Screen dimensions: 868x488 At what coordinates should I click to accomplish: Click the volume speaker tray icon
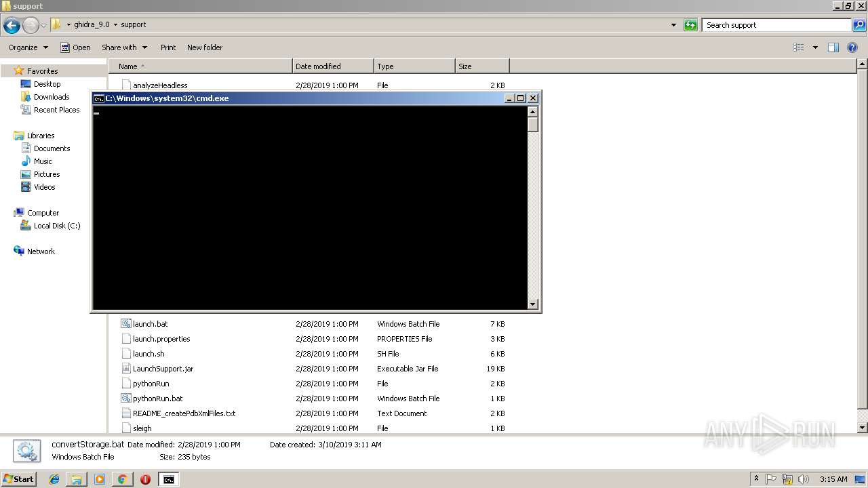click(804, 479)
